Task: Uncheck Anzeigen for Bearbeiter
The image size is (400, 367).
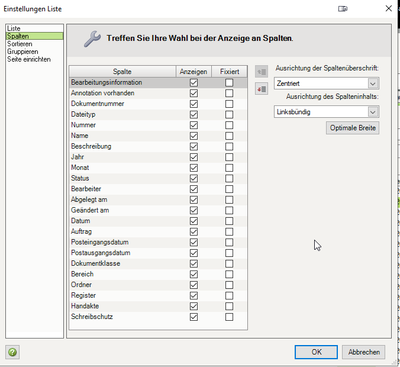Action: tap(194, 189)
